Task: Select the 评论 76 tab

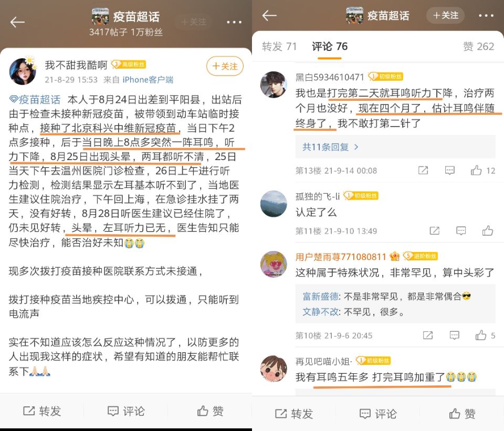Action: click(x=330, y=47)
